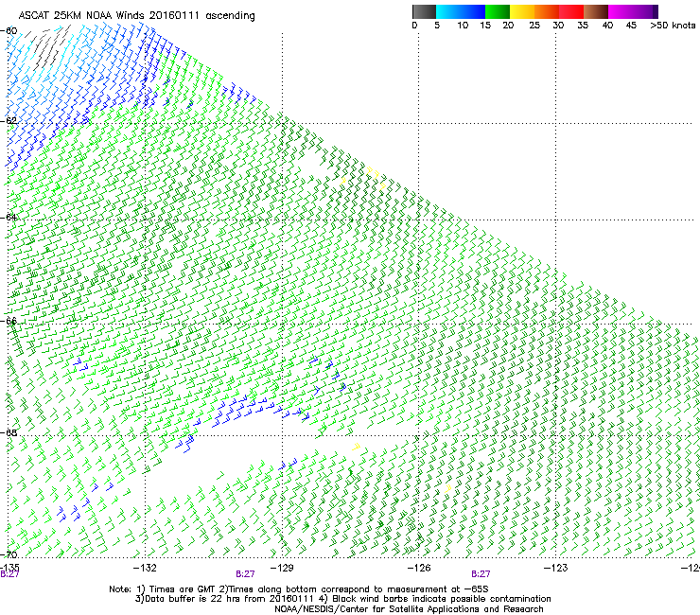The image size is (700, 615).
Task: Click the green 15-20 knots legend segment
Action: (x=498, y=11)
